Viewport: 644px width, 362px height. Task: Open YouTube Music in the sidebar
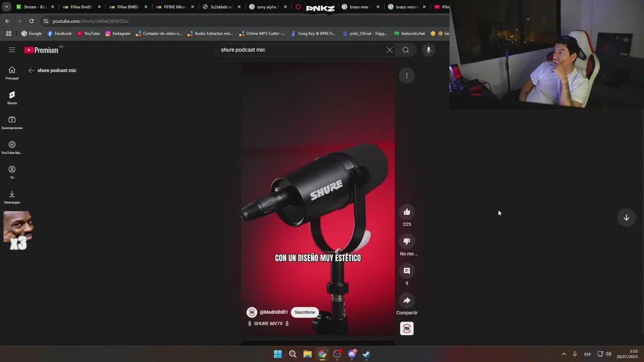click(12, 147)
